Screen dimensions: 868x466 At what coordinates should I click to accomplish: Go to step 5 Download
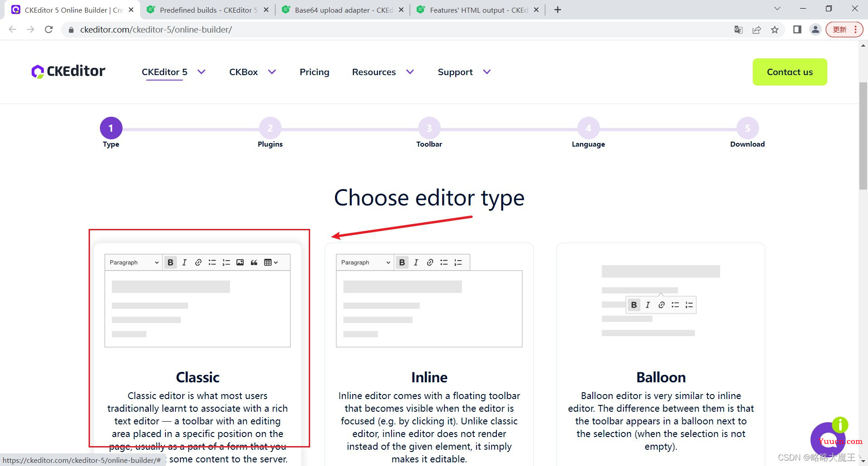tap(747, 128)
